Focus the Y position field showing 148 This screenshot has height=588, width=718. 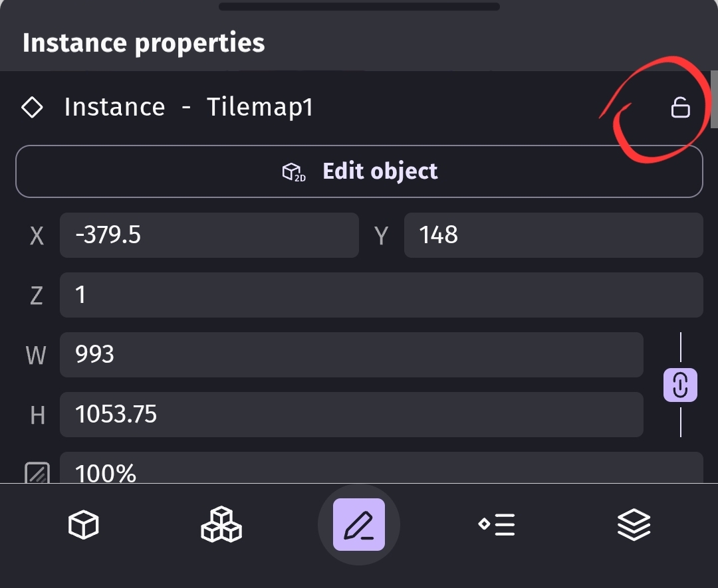553,235
